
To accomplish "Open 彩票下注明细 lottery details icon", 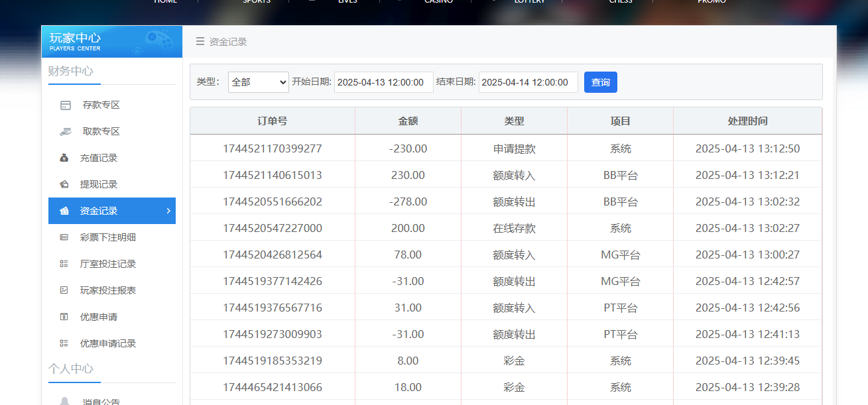I will click(64, 237).
